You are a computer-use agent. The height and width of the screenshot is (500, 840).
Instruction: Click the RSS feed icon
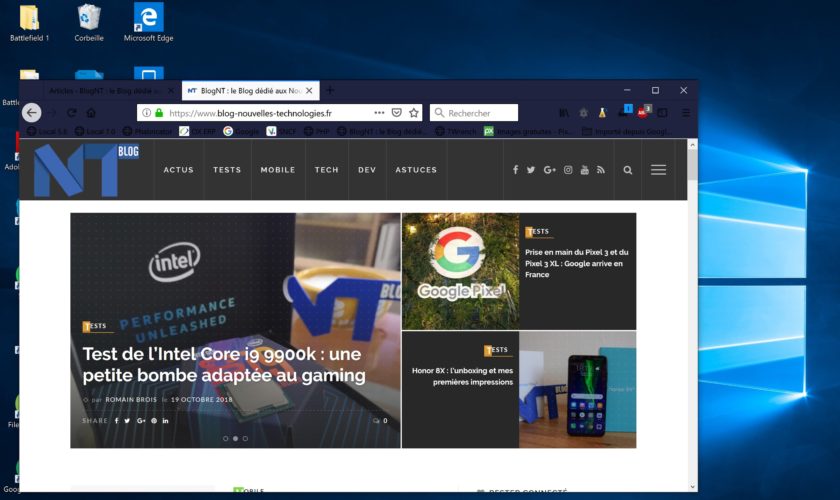(601, 170)
